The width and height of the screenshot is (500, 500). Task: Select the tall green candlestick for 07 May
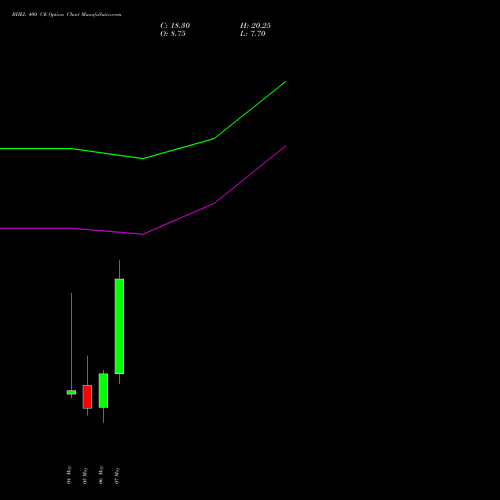coord(119,326)
